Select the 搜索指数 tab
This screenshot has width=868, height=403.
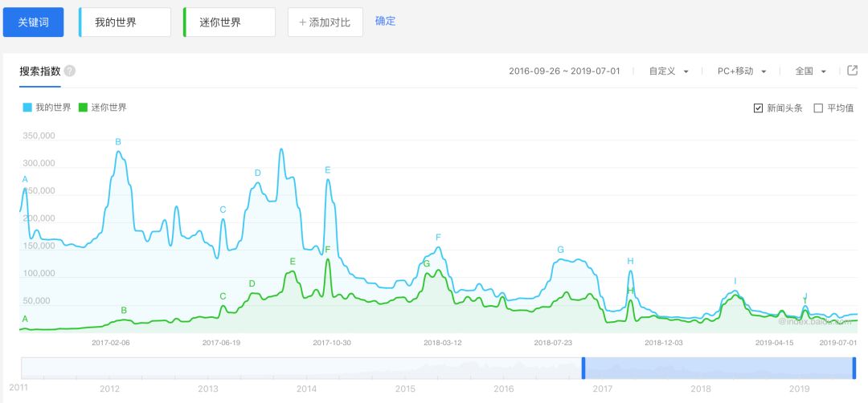pos(40,71)
